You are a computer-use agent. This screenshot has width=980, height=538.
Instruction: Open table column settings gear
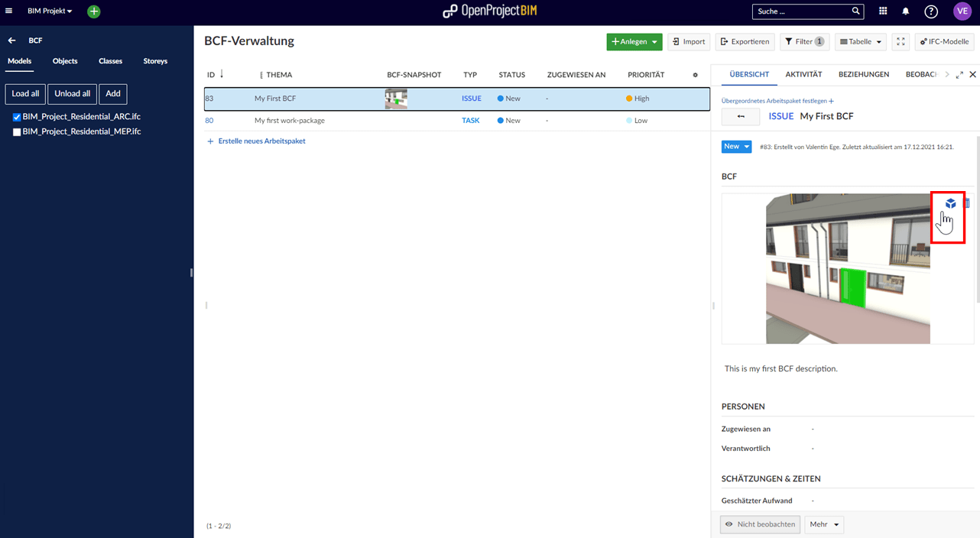tap(695, 75)
